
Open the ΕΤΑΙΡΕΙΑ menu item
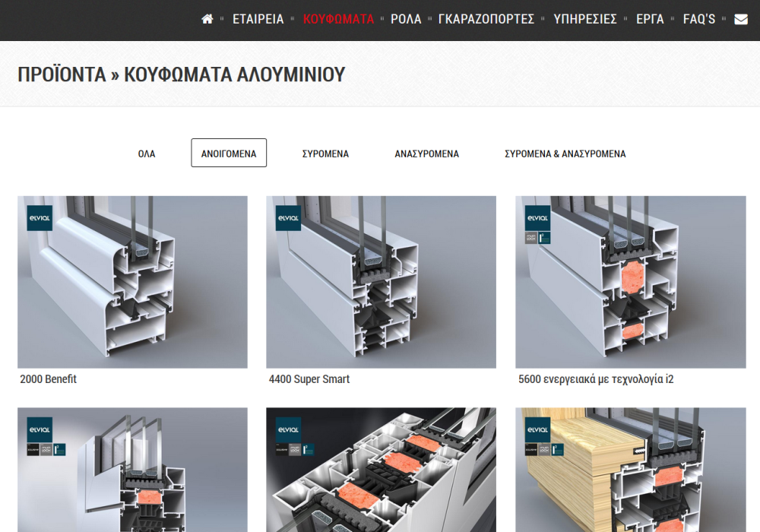[x=258, y=20]
